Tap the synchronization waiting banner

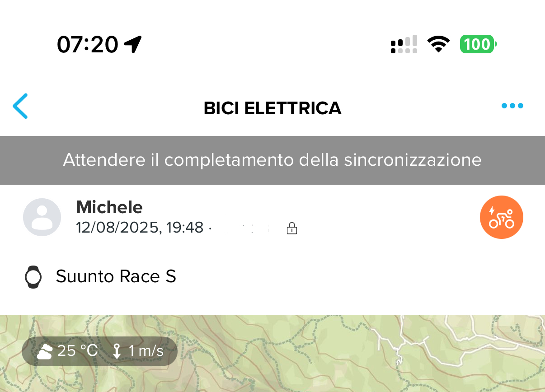coord(272,160)
